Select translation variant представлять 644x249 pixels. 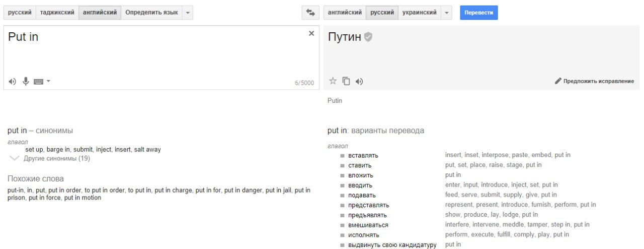[x=368, y=205]
